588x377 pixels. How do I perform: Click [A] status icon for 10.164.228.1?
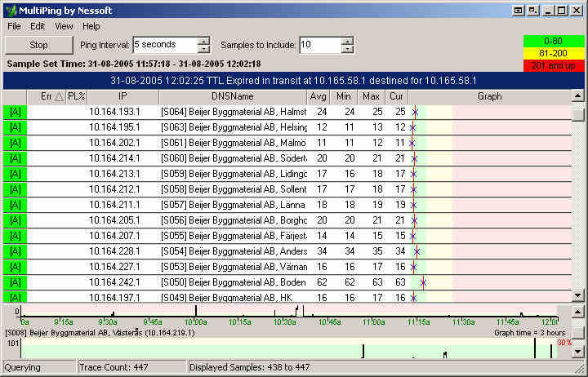click(x=15, y=251)
